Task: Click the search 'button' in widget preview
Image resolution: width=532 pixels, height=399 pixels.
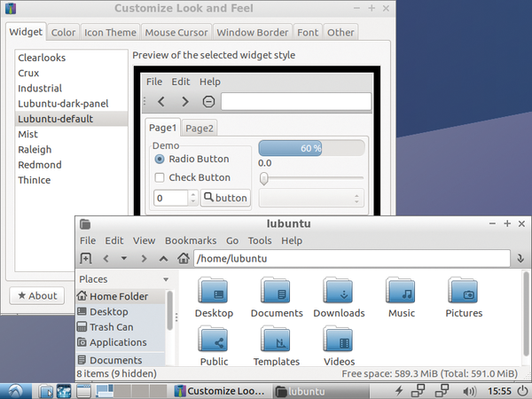Action: coord(225,198)
